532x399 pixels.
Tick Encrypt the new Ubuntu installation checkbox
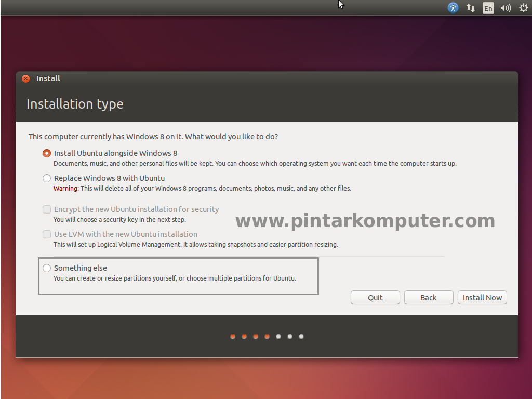tap(47, 209)
